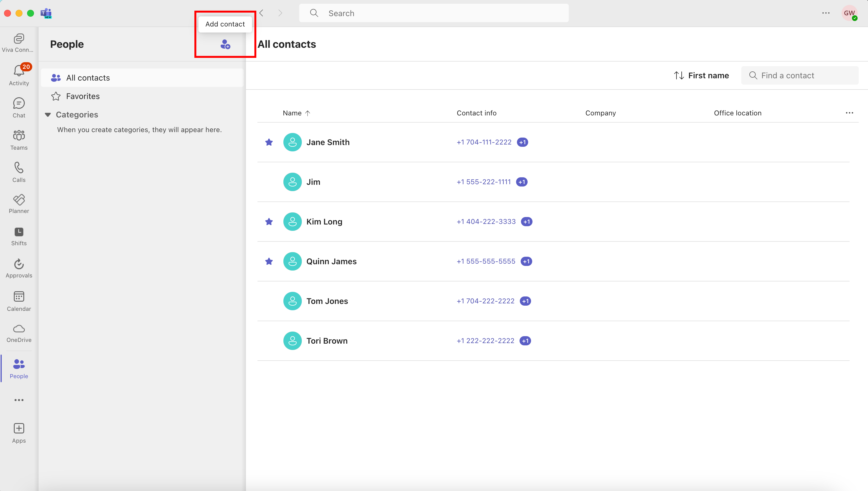
Task: Select the Tom Jones contact name
Action: tap(327, 301)
